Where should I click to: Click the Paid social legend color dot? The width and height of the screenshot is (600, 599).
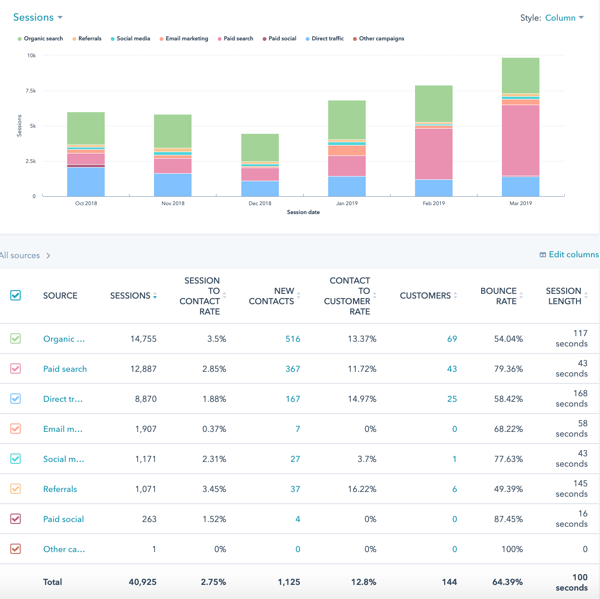265,39
